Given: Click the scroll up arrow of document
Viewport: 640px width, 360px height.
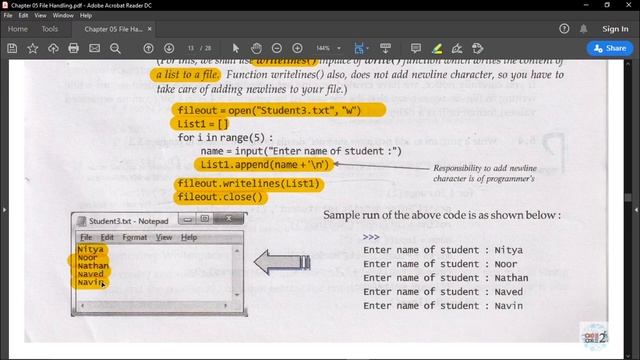Looking at the screenshot, I should pyautogui.click(x=628, y=64).
